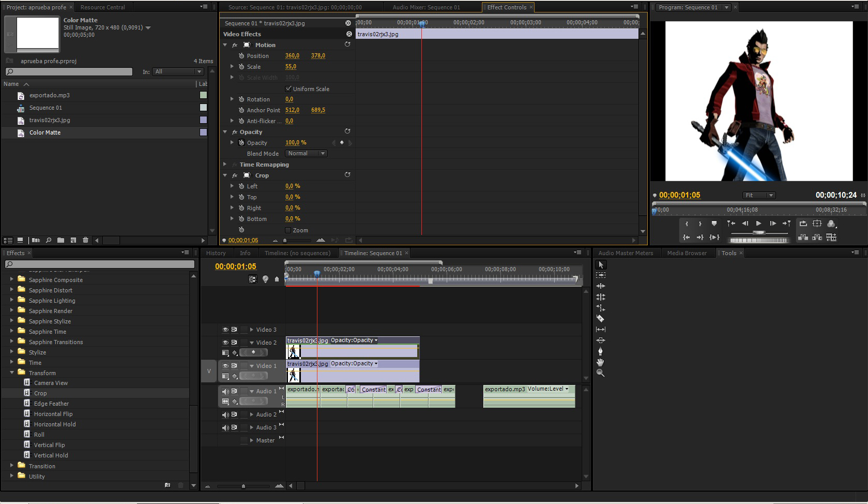The image size is (868, 504).
Task: Reset the Motion effect
Action: tap(347, 45)
